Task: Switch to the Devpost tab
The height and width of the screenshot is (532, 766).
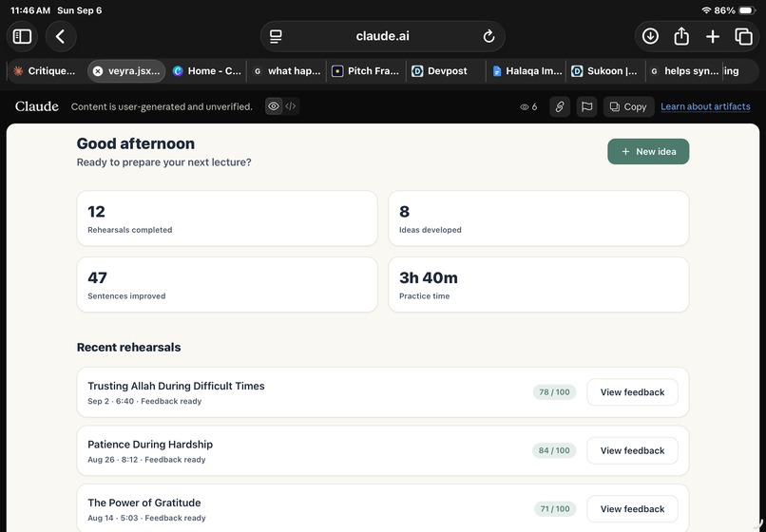Action: [446, 71]
